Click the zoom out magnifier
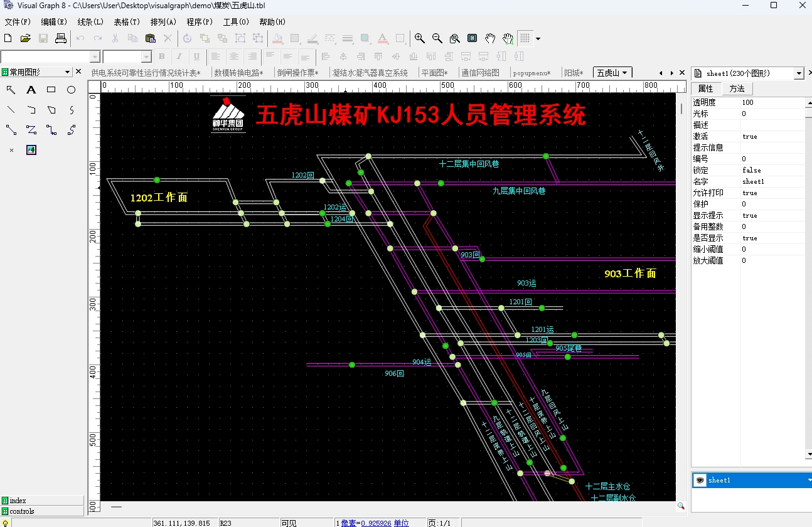Viewport: 812px width, 527px height. (437, 38)
